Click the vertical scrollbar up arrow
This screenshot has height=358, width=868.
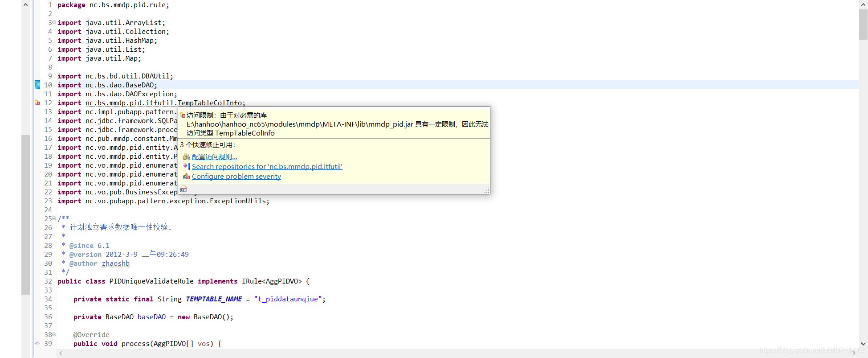tap(864, 4)
